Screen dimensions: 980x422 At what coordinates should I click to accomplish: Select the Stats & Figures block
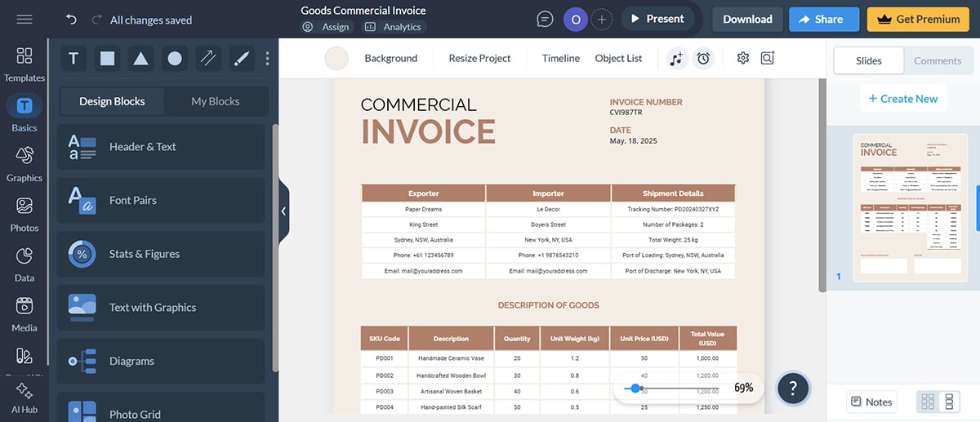(x=163, y=254)
